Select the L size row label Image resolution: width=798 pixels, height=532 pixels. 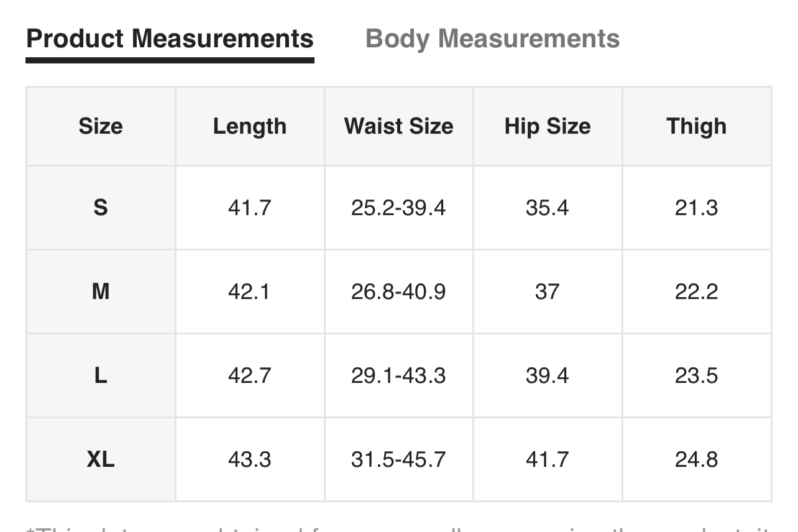[x=101, y=375]
